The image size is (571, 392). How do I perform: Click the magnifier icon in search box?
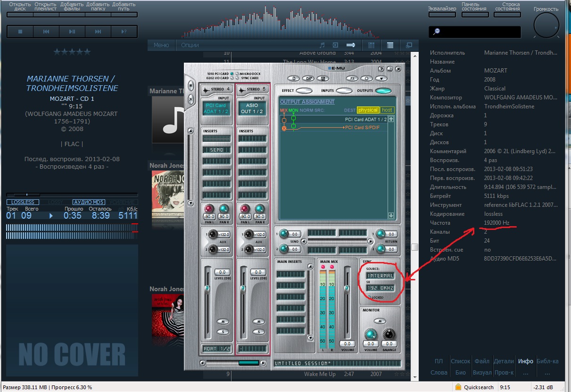[x=437, y=32]
